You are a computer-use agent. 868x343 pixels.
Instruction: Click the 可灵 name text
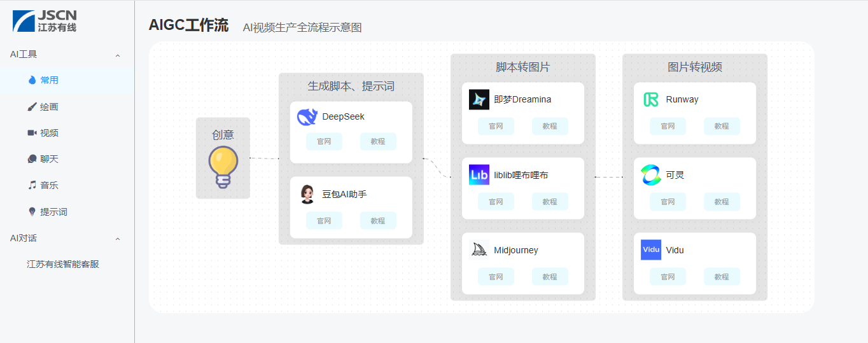pos(675,175)
